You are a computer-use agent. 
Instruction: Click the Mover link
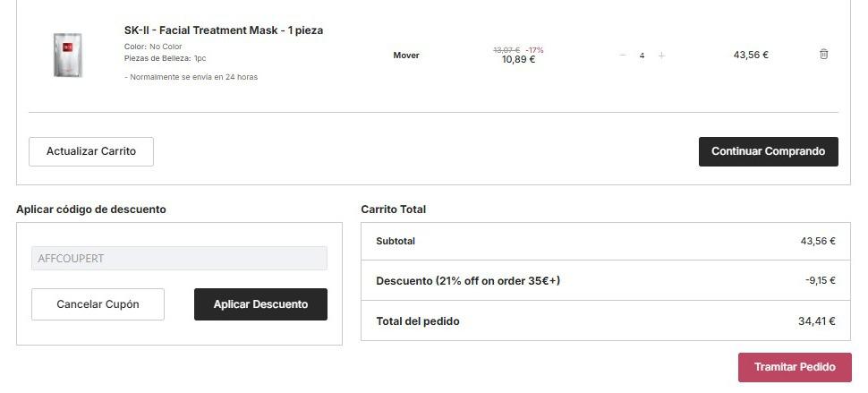406,56
